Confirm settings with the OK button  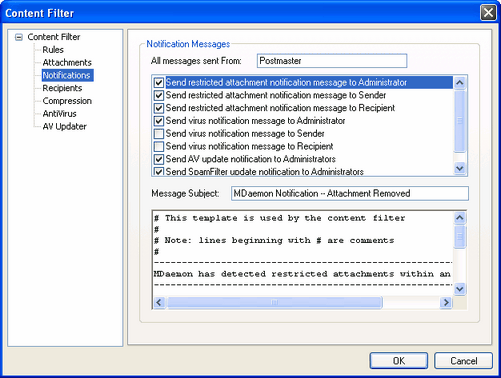[x=399, y=361]
